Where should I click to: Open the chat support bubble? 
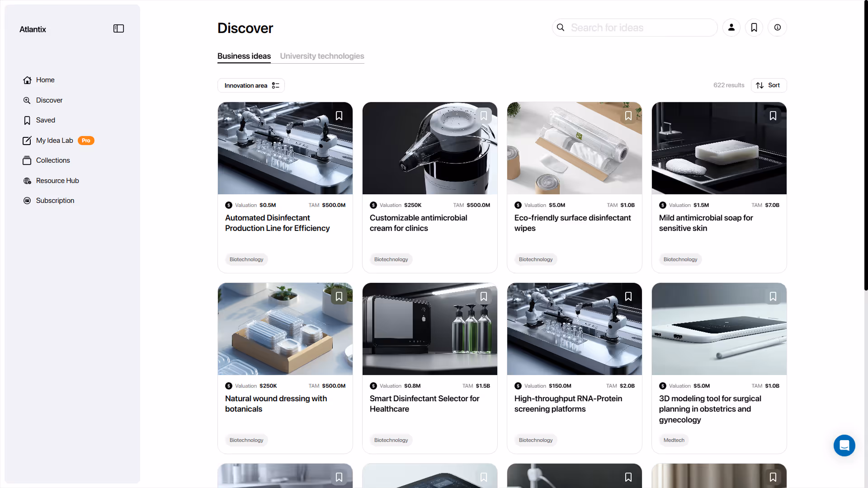(x=844, y=446)
